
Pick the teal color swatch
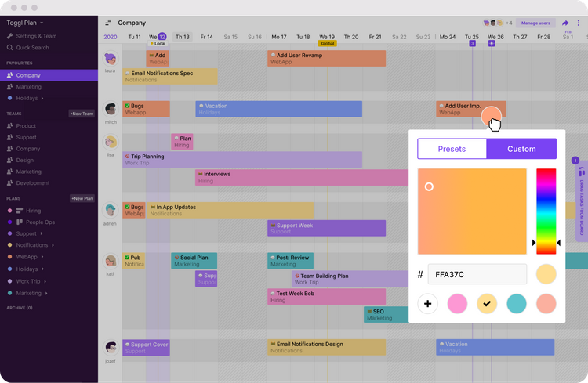[517, 304]
